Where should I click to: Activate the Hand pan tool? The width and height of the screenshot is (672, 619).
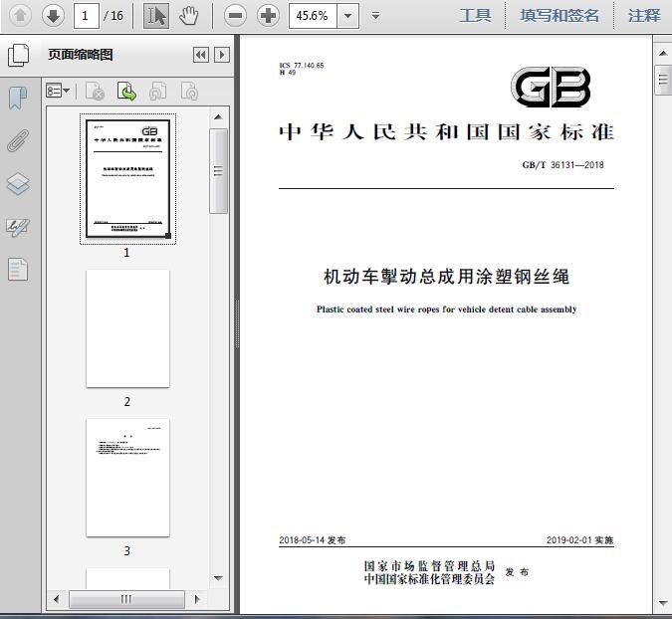[188, 16]
